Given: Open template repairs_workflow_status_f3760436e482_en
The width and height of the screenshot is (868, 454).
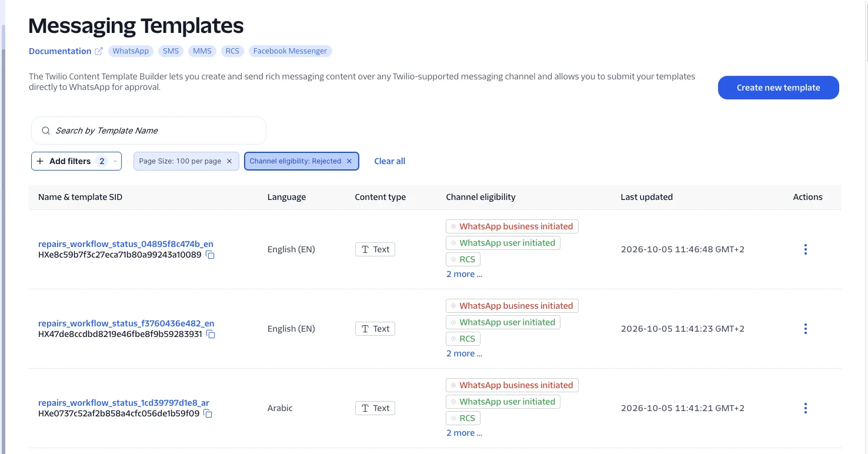Looking at the screenshot, I should (126, 323).
